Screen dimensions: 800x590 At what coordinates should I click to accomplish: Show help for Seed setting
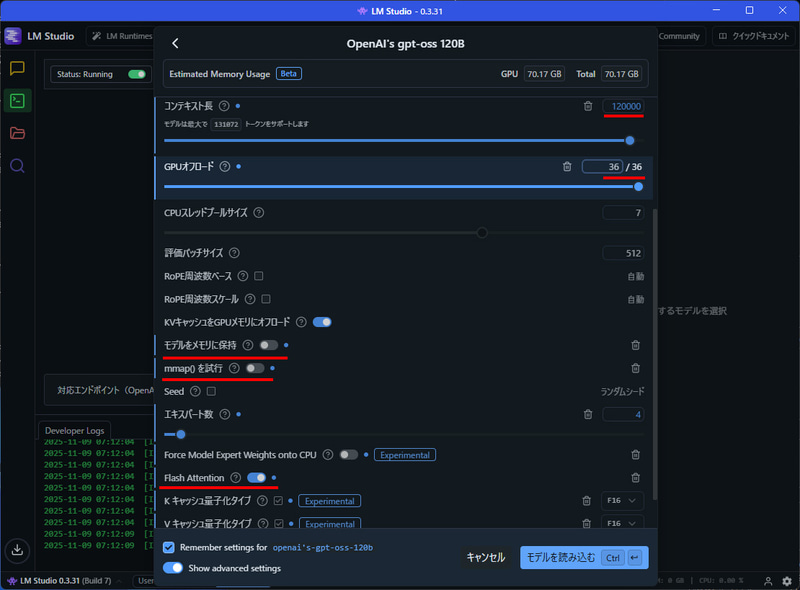(x=195, y=391)
